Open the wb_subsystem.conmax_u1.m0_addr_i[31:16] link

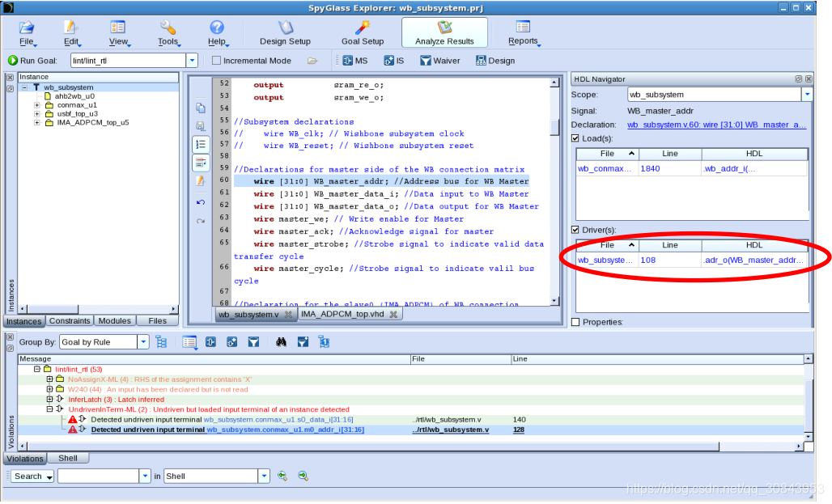click(286, 430)
